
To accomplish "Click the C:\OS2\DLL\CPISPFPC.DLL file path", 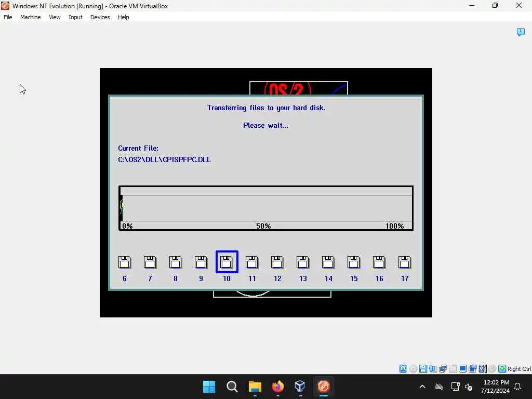I will coord(165,159).
